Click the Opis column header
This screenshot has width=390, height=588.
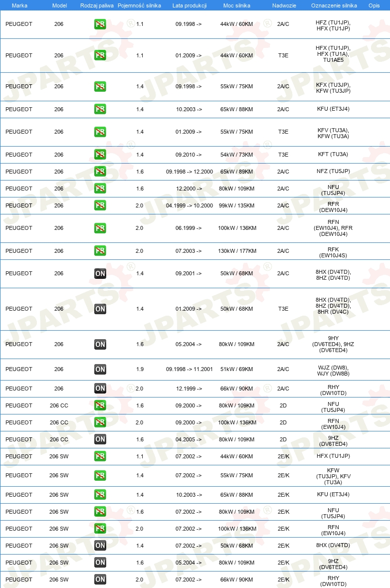[x=374, y=5]
